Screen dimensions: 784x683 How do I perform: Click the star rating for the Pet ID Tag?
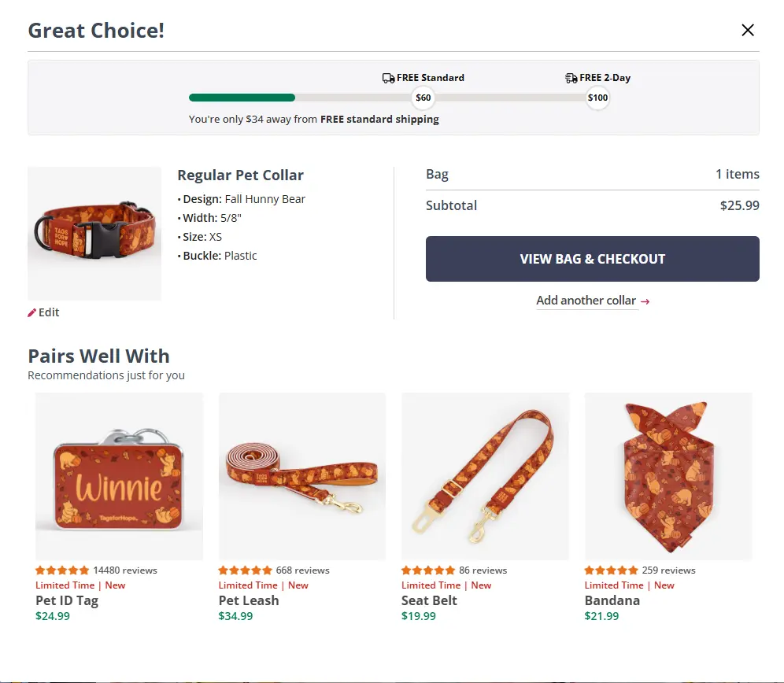click(x=61, y=570)
